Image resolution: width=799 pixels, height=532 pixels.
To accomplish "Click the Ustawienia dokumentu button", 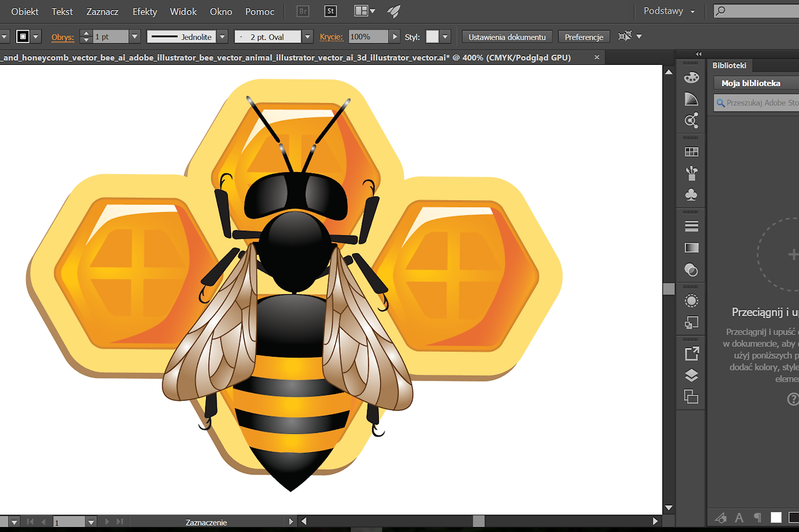I will click(x=507, y=37).
